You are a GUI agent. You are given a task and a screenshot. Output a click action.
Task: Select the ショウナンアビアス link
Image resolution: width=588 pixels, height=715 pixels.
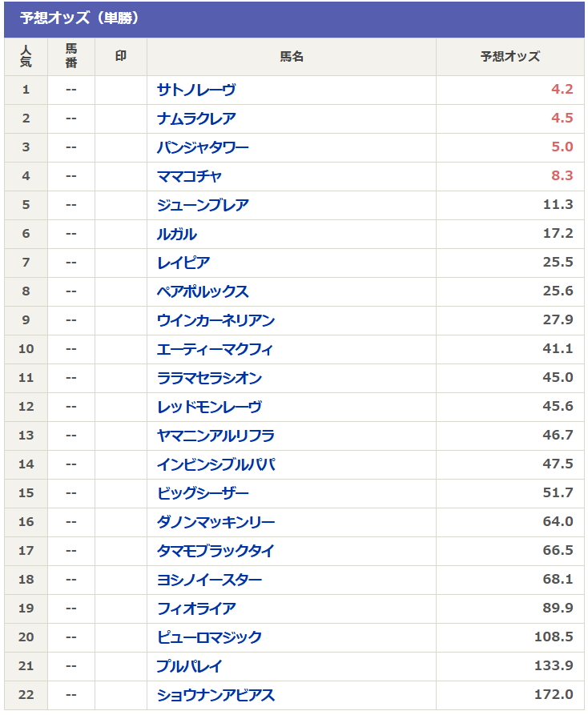click(215, 695)
